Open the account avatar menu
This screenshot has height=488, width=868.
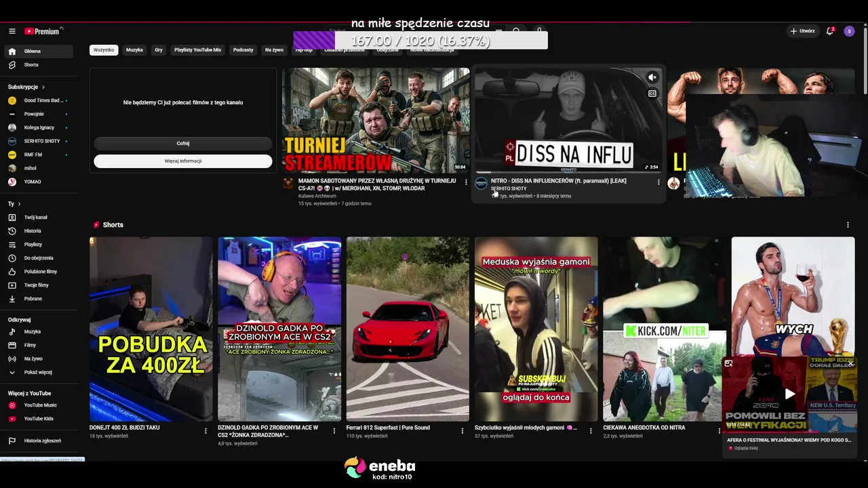click(x=849, y=31)
